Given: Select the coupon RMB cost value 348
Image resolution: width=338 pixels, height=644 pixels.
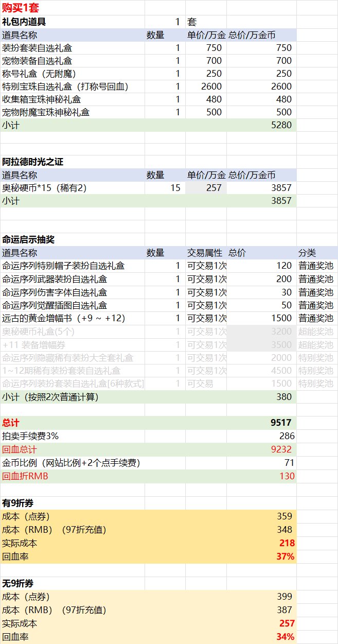Looking at the screenshot, I should [284, 529].
